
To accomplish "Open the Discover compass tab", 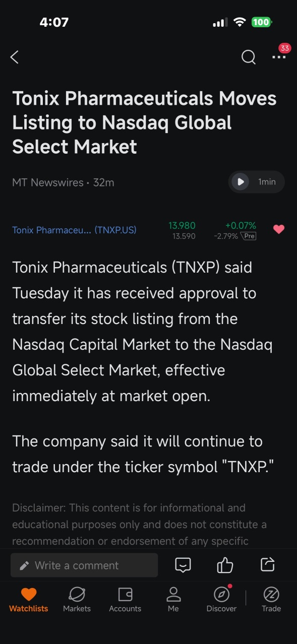I will [x=221, y=600].
